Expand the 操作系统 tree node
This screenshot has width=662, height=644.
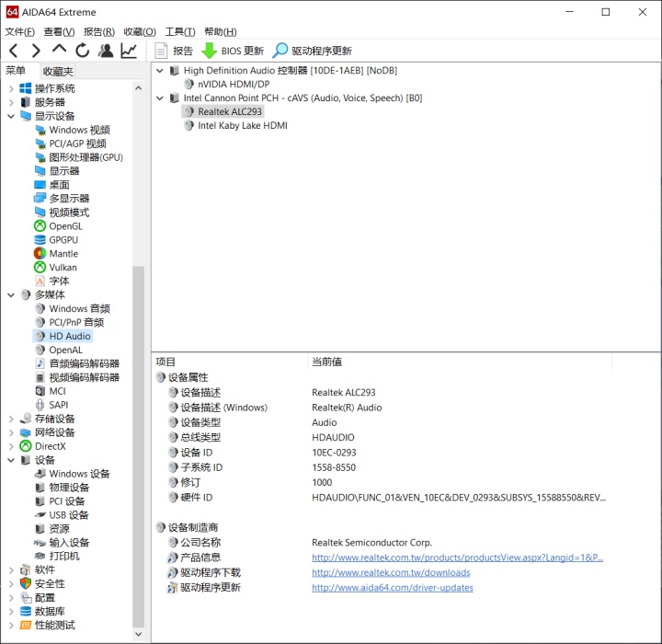click(x=11, y=88)
